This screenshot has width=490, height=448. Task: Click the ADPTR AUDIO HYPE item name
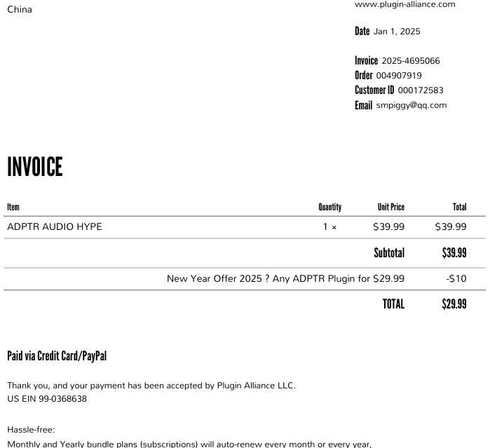[55, 226]
